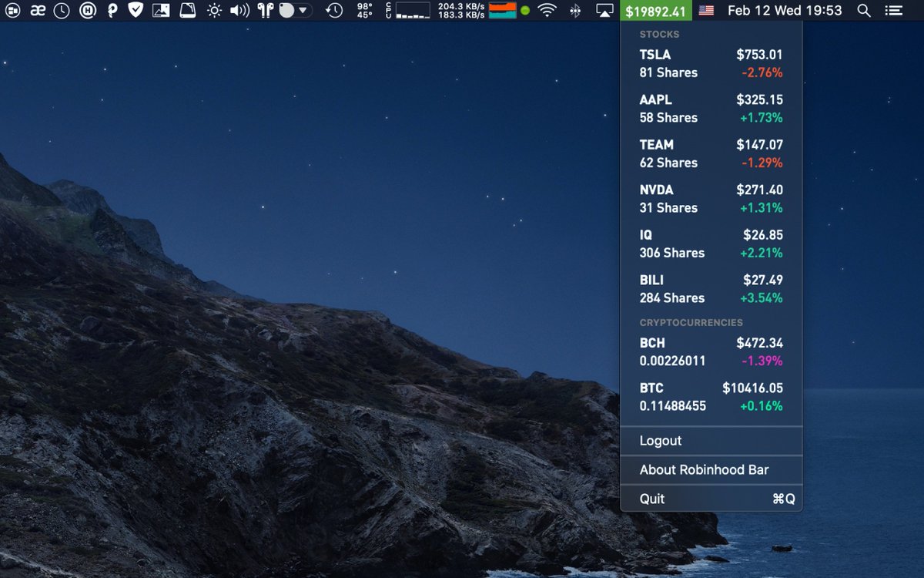Open Spotlight search magnifier
Screen dimensions: 924x578
point(864,11)
